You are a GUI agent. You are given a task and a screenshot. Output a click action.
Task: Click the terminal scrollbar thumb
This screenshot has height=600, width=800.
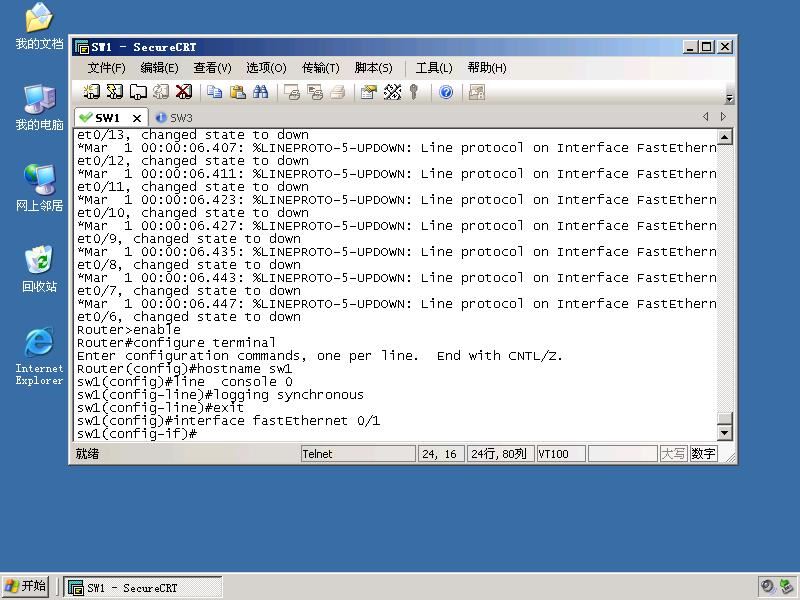pos(725,418)
